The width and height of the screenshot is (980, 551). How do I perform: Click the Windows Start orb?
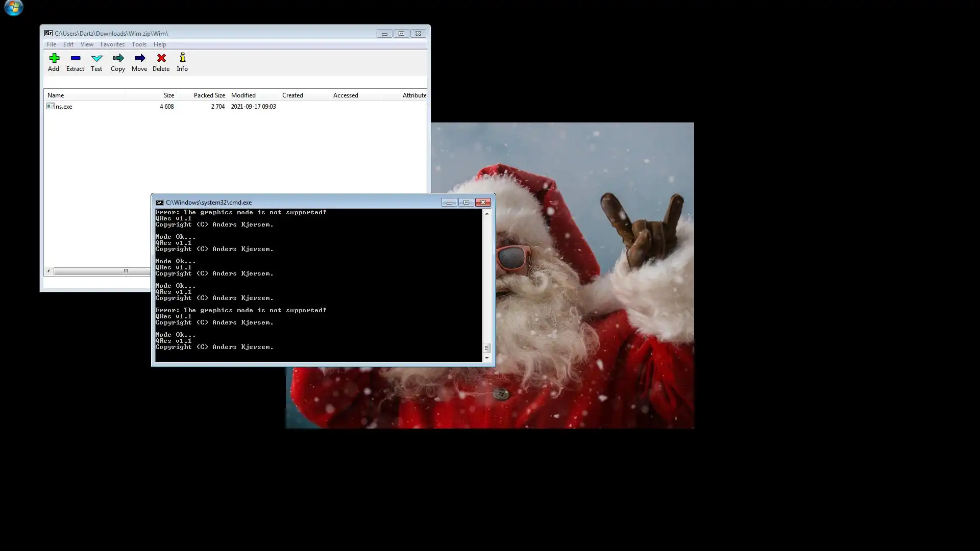point(13,7)
